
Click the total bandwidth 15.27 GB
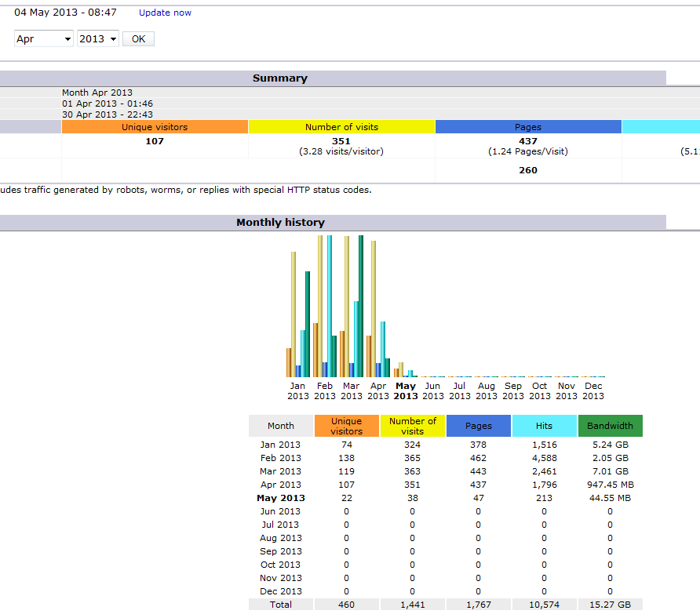point(611,605)
